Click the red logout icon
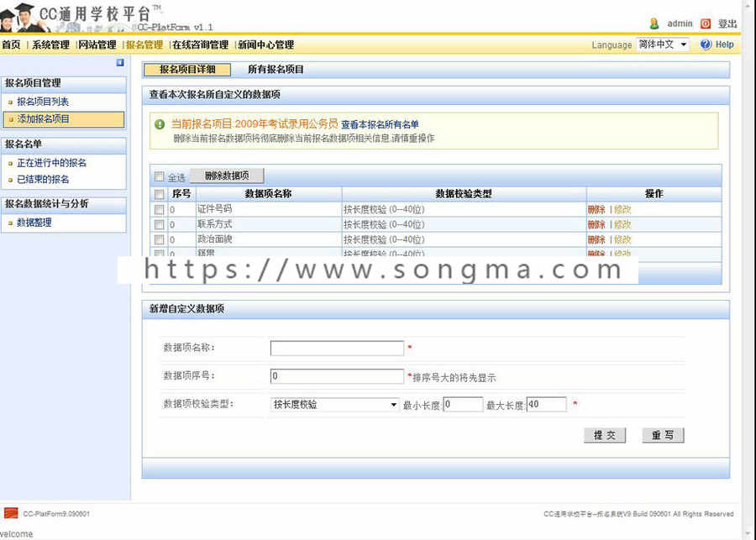Screen dimensions: 756x540 point(706,24)
